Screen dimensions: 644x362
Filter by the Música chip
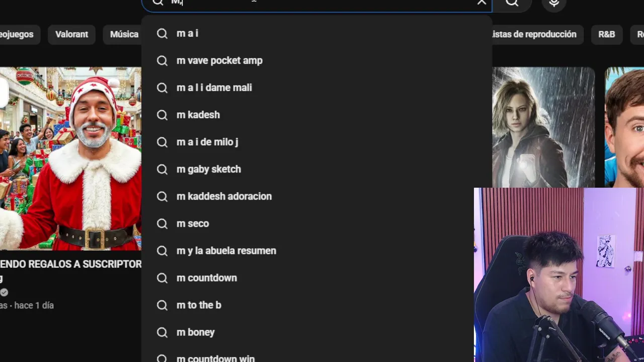tap(124, 34)
